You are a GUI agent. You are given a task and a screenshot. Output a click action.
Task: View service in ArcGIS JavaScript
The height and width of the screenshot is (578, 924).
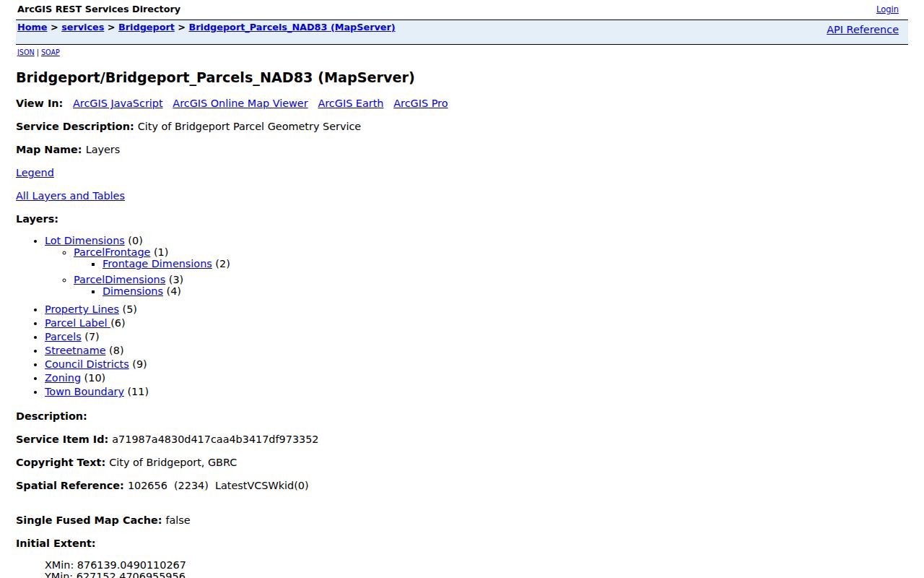click(118, 103)
